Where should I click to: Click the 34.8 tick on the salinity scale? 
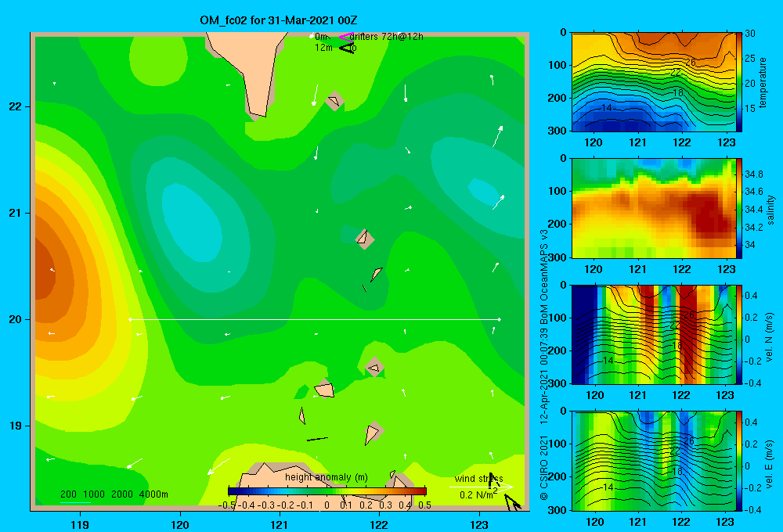coord(753,174)
